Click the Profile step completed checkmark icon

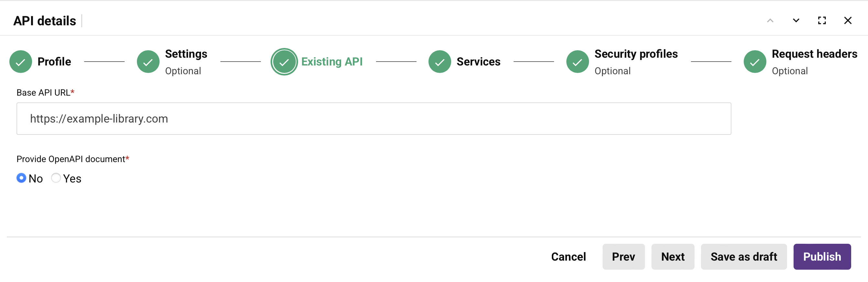21,61
